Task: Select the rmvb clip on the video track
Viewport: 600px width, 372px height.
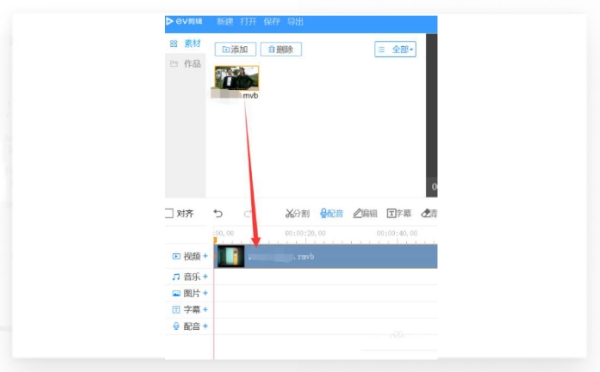Action: point(325,256)
